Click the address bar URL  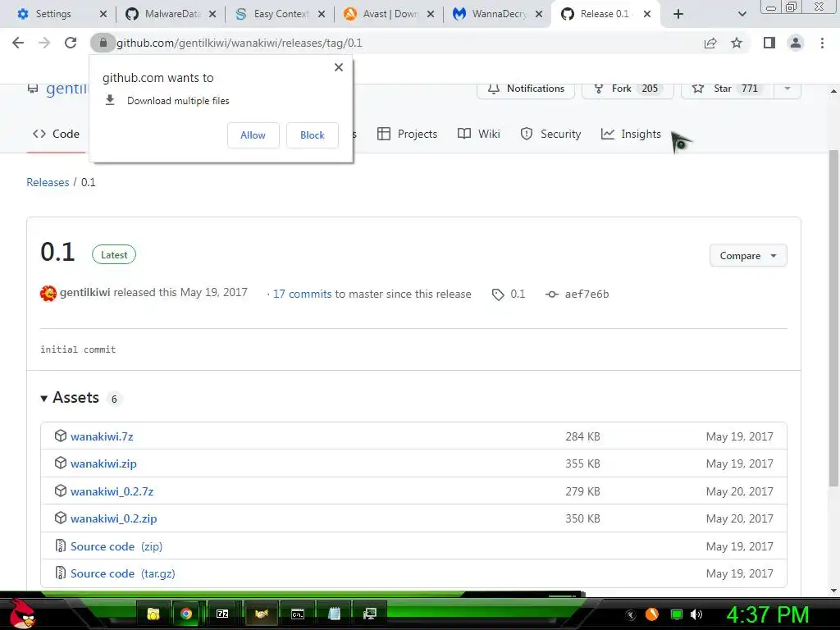(x=240, y=43)
